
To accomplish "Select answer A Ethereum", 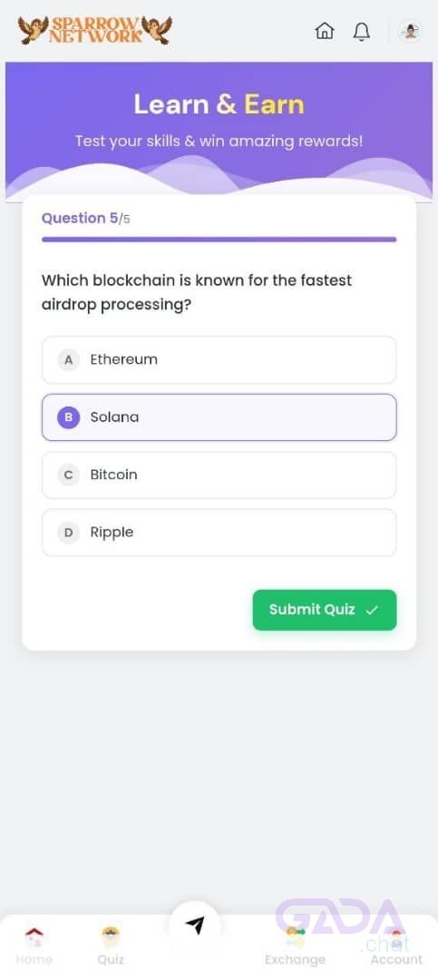I will pyautogui.click(x=219, y=360).
